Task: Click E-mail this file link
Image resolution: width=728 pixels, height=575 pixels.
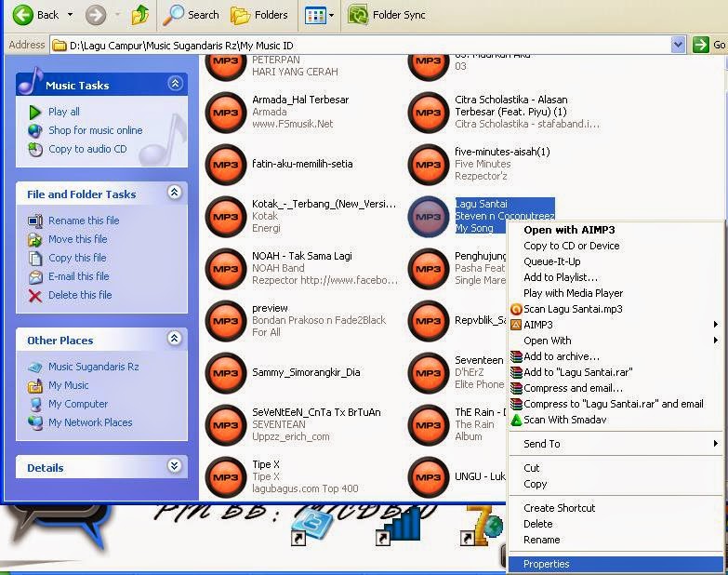Action: (x=79, y=276)
